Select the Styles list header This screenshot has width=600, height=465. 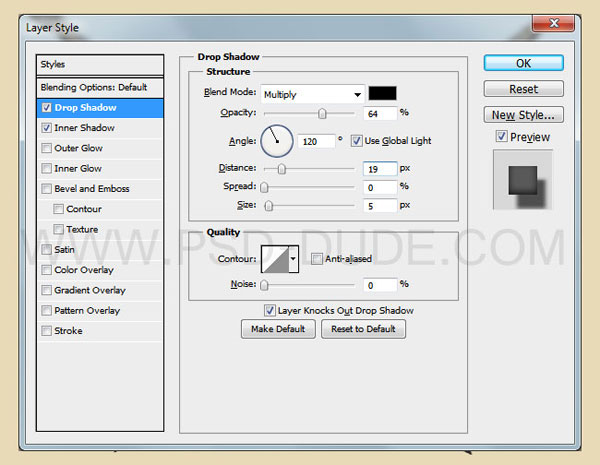point(100,65)
